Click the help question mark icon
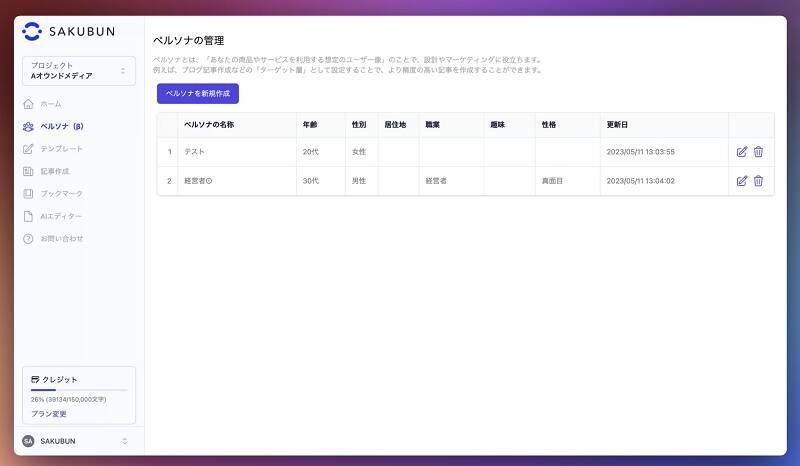Screen dimensions: 800x466 click(28, 238)
